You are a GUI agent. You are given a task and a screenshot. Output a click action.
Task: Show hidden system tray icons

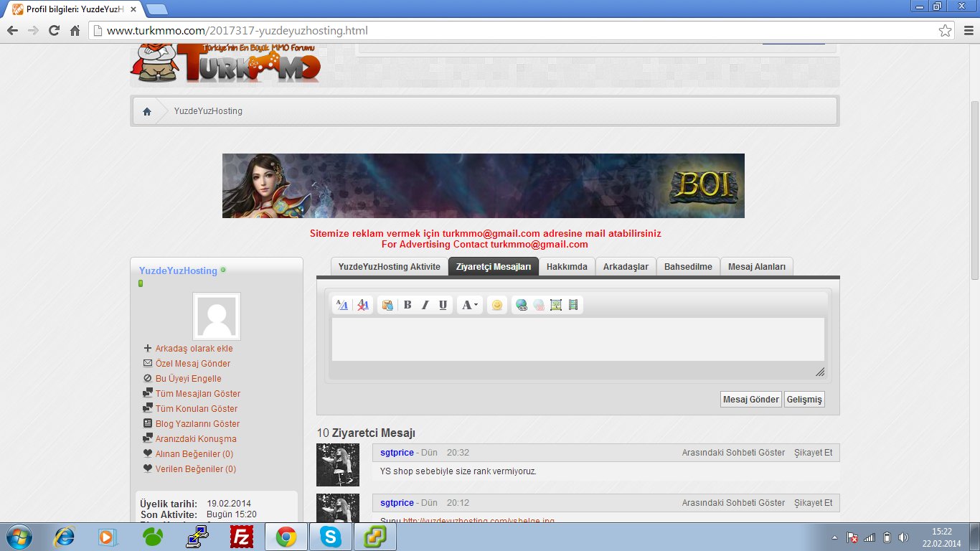coord(834,537)
